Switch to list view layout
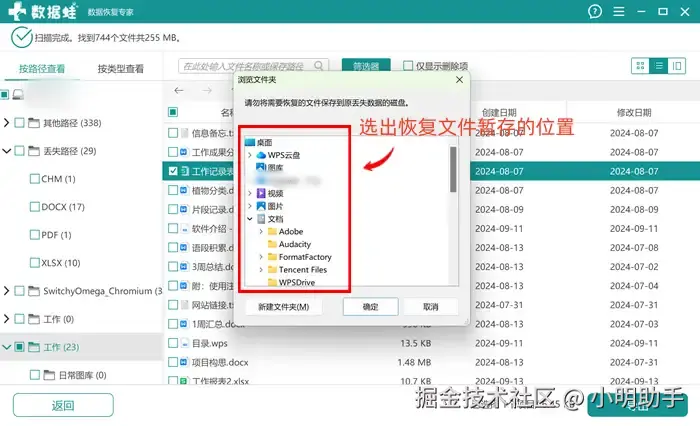Screen dimensions: 700x426 coord(659,66)
